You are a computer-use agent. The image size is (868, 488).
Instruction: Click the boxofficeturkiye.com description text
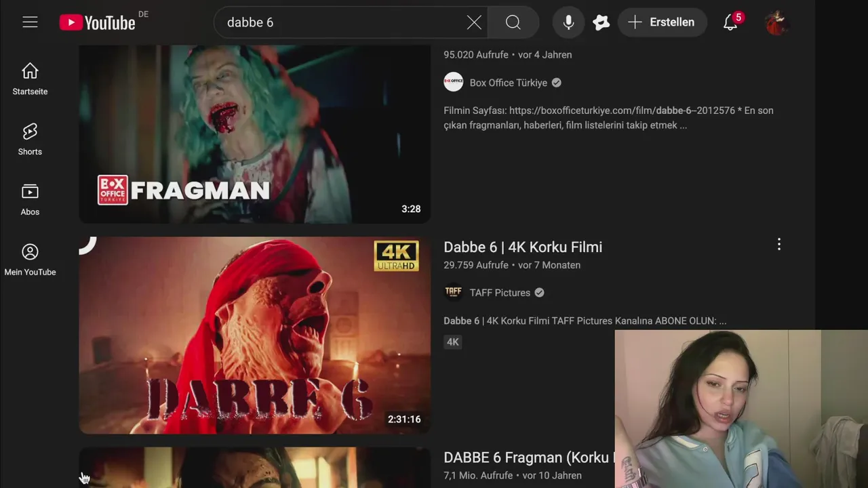[608, 118]
